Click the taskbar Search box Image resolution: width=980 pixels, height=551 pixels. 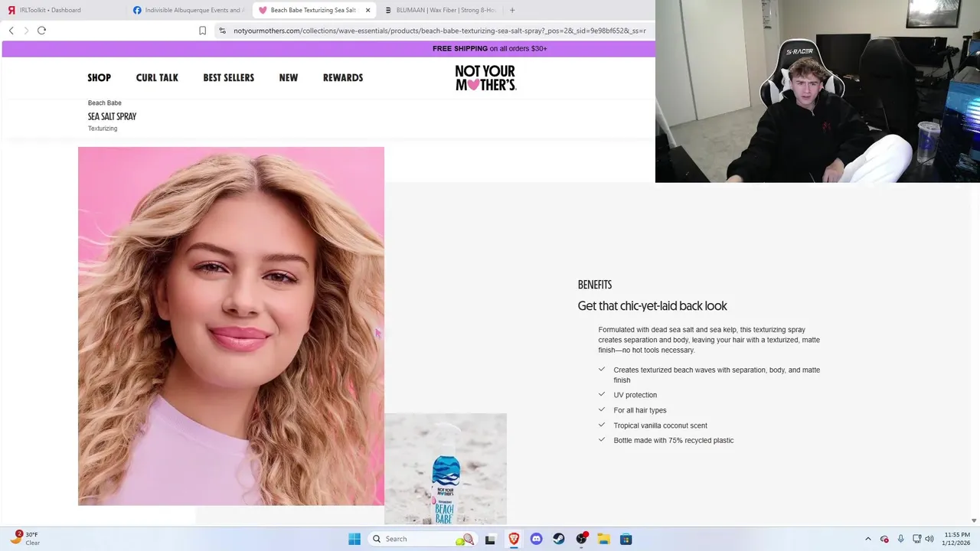[x=422, y=539]
